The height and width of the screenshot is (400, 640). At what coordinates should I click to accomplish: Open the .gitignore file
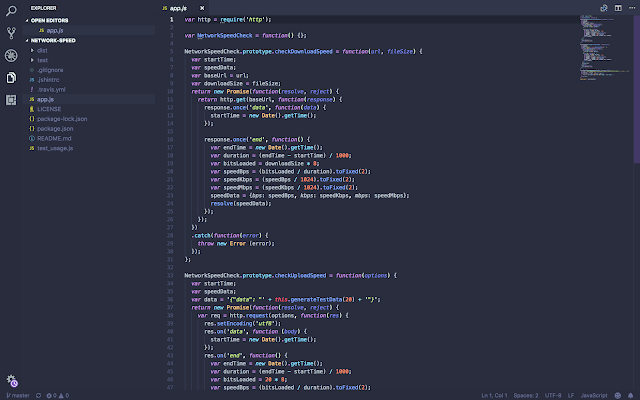(89, 70)
